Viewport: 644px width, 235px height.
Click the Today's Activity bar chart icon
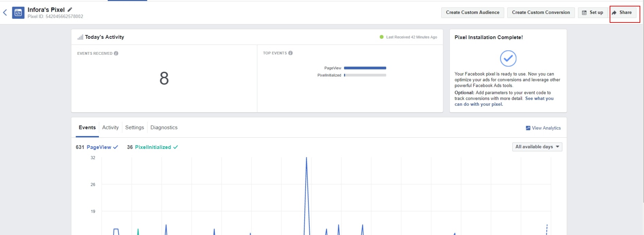(80, 37)
